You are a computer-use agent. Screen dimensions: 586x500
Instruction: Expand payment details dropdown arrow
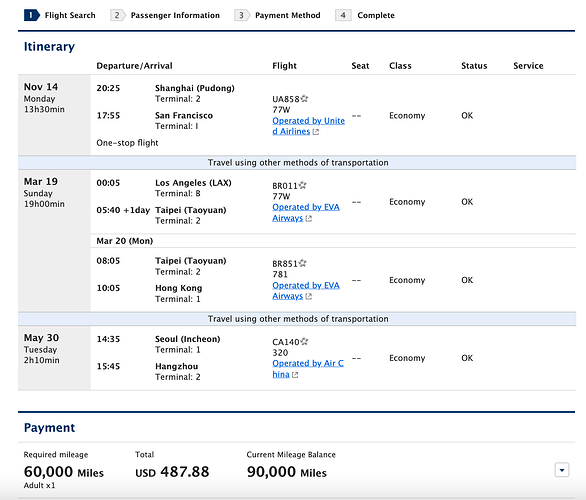point(562,470)
